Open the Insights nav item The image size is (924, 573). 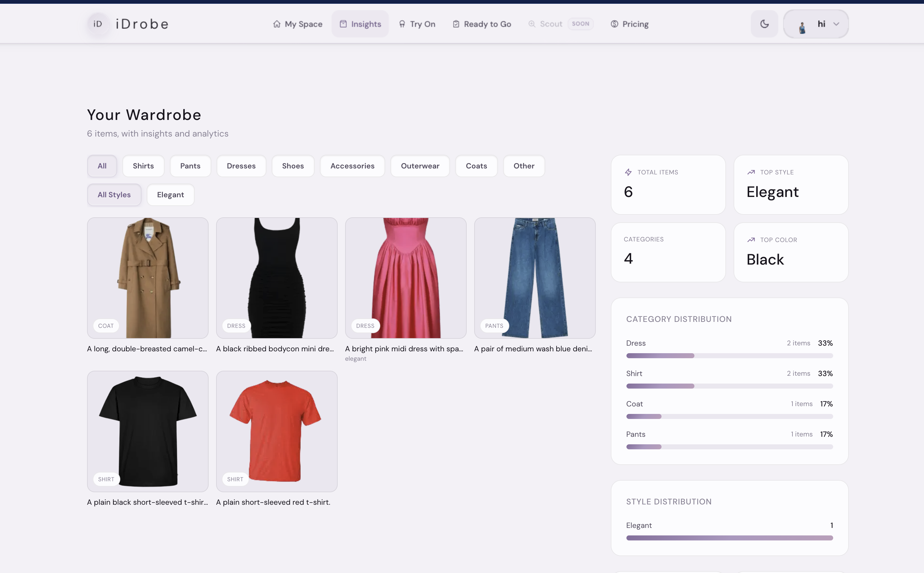360,24
